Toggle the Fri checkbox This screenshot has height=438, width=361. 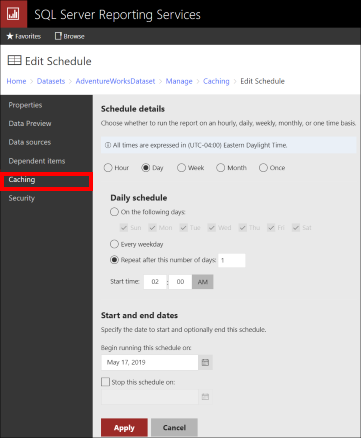click(271, 228)
